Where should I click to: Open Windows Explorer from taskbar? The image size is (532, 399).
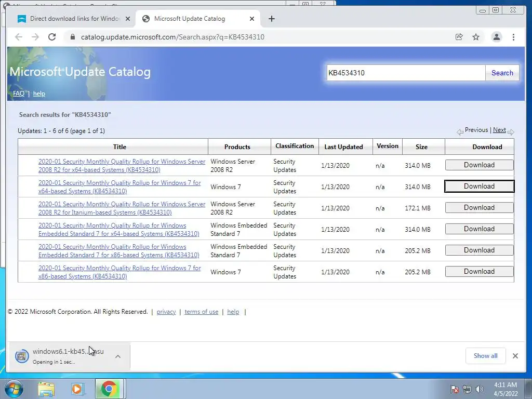coord(46,389)
